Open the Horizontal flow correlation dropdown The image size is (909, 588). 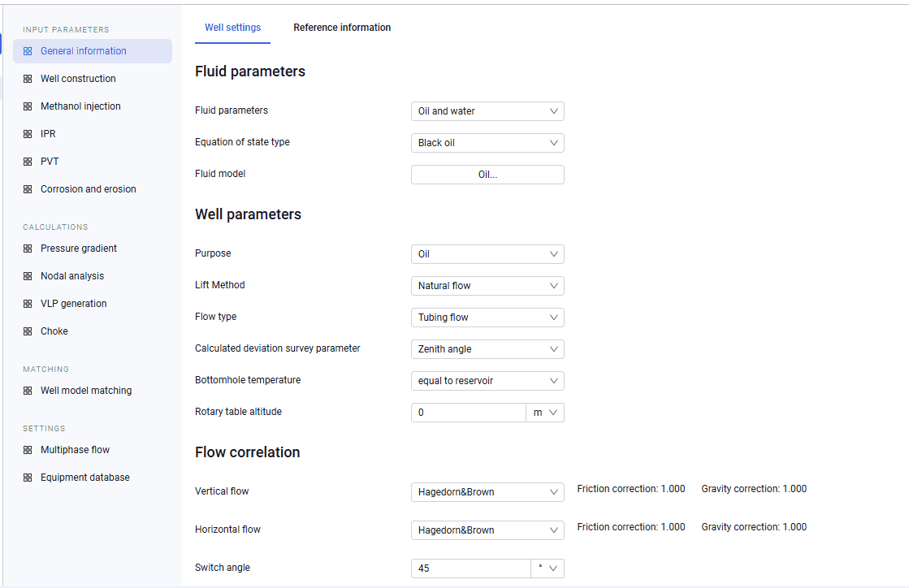click(487, 530)
